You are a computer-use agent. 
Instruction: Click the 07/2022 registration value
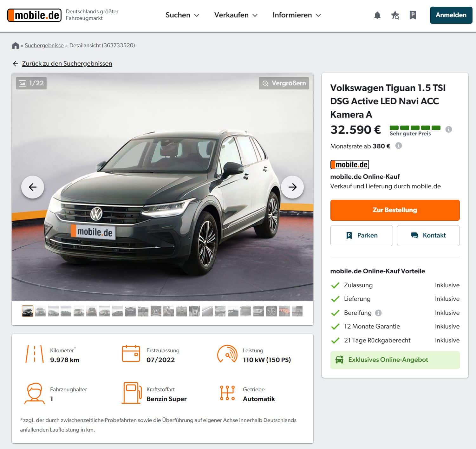161,360
